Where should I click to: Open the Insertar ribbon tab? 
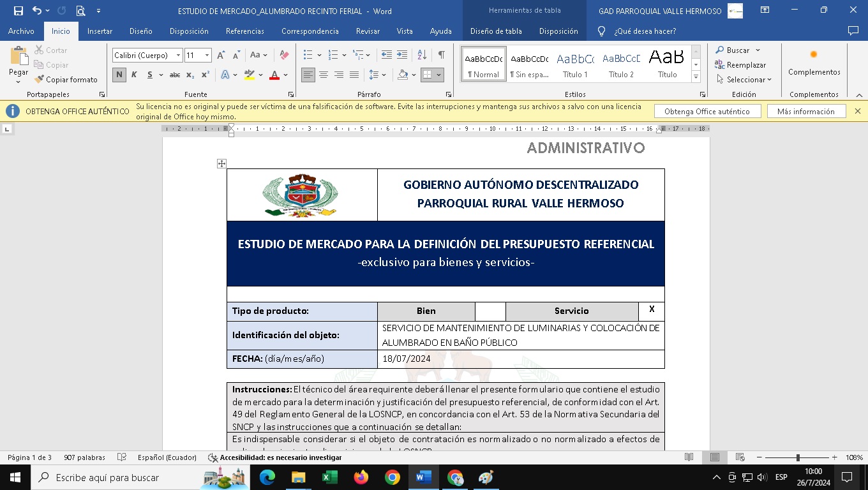point(100,31)
